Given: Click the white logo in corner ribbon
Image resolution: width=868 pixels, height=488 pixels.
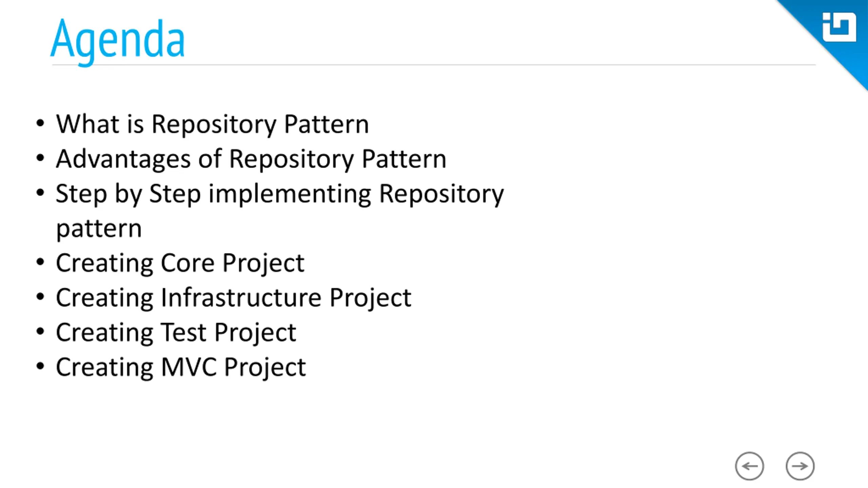Looking at the screenshot, I should click(839, 27).
